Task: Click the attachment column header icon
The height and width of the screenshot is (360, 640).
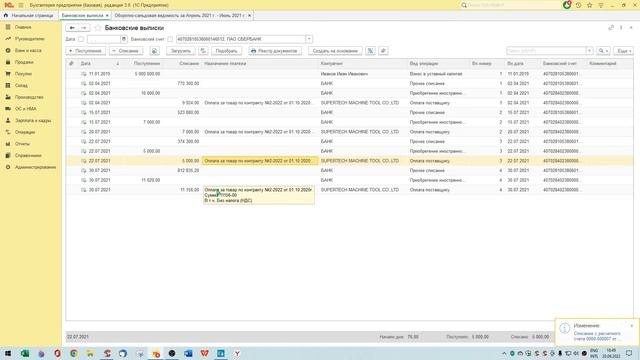Action: tap(71, 63)
